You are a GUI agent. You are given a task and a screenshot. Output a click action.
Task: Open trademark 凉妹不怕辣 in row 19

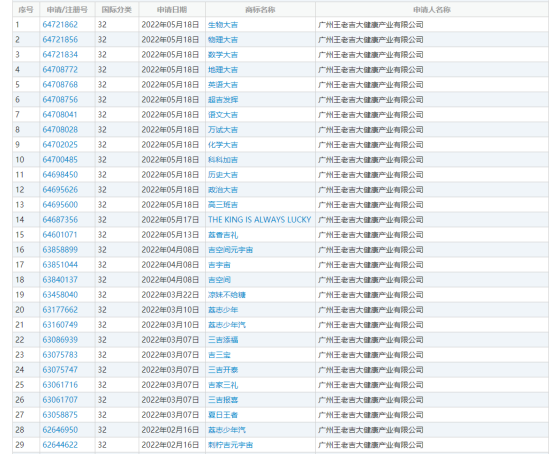227,295
